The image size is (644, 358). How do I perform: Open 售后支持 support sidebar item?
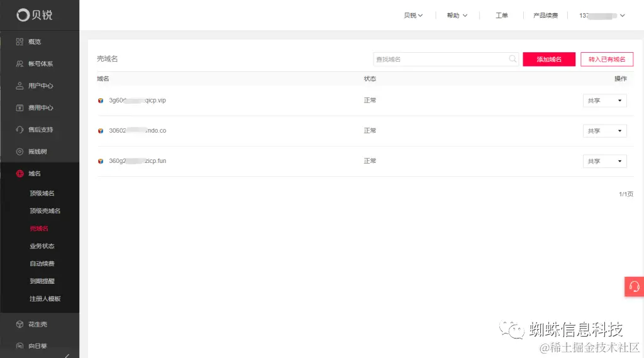(40, 130)
